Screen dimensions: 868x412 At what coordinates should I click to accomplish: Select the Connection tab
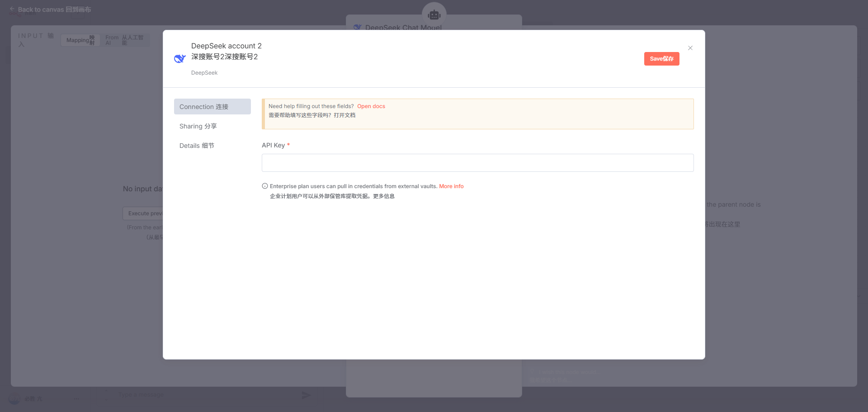coord(212,107)
